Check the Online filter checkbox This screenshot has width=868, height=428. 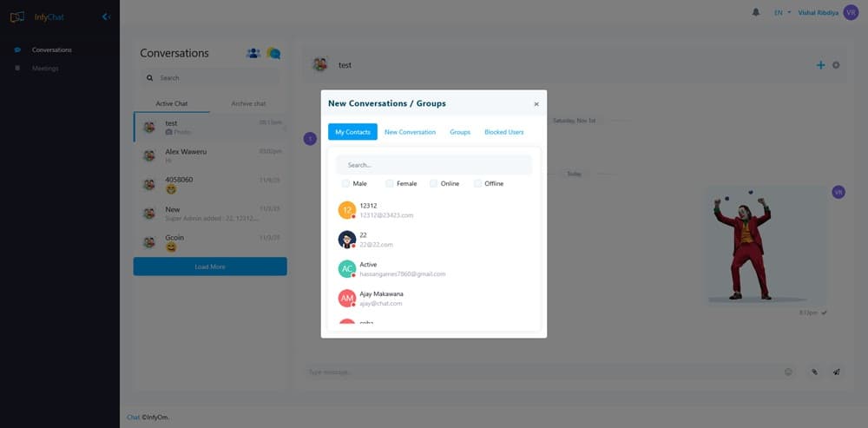pyautogui.click(x=434, y=183)
